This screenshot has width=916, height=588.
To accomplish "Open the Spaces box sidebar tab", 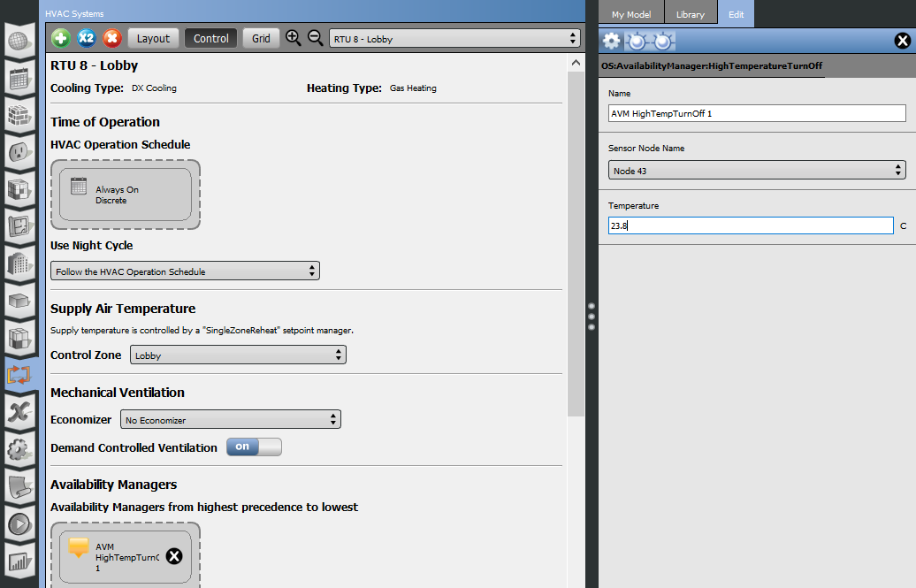I will 19,301.
